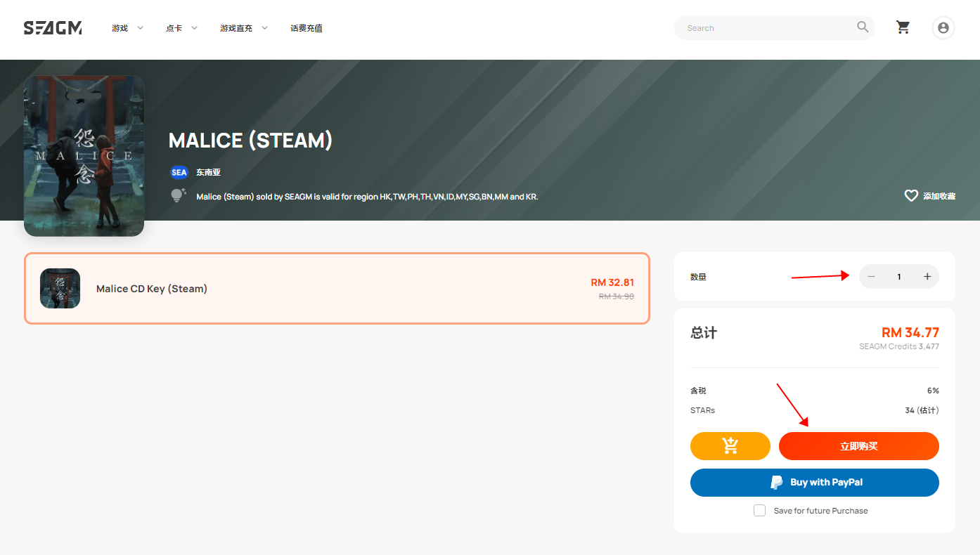Image resolution: width=980 pixels, height=555 pixels.
Task: Click the struck-through RM 34.90 price
Action: pyautogui.click(x=617, y=296)
